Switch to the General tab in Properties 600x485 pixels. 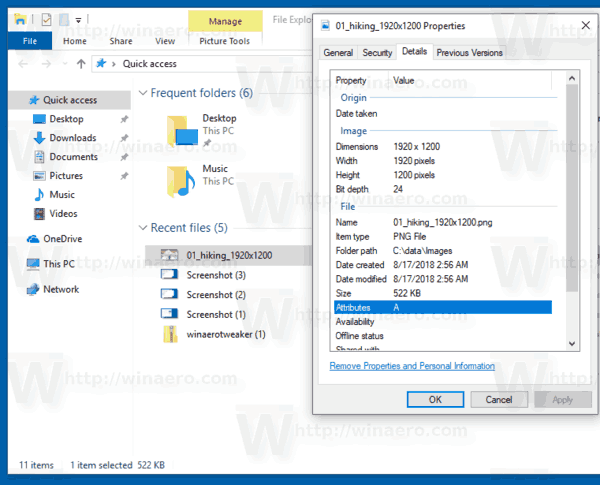(x=338, y=53)
